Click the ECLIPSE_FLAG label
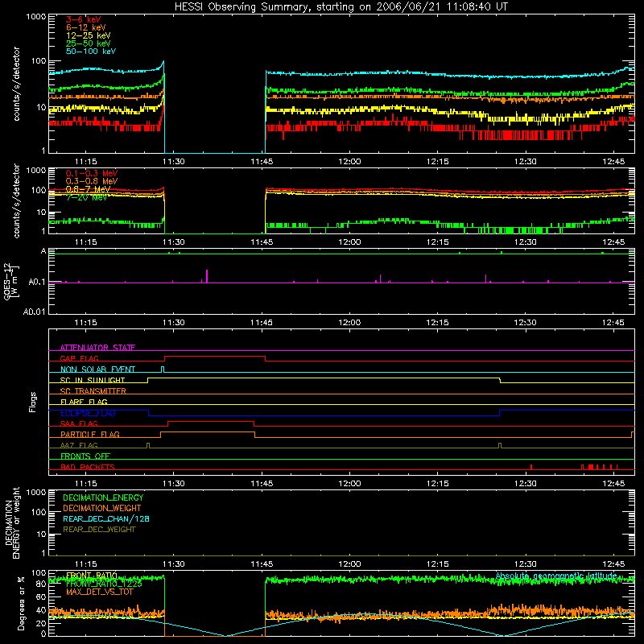The width and height of the screenshot is (644, 644). pos(88,413)
